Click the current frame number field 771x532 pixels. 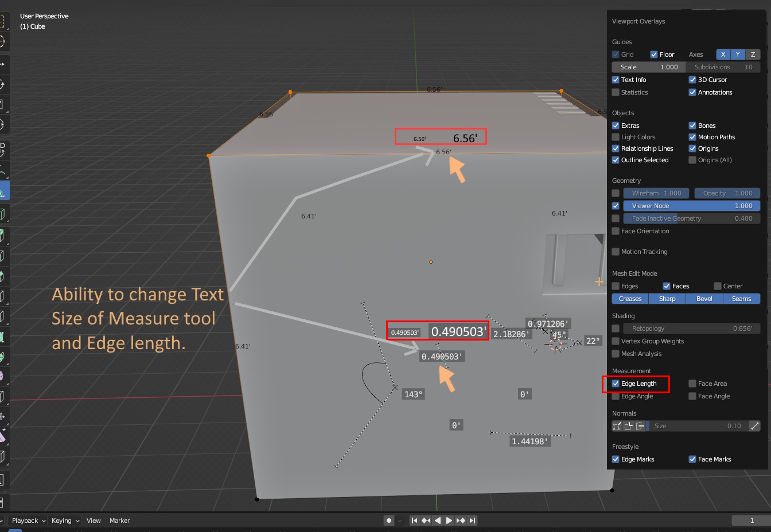point(751,521)
